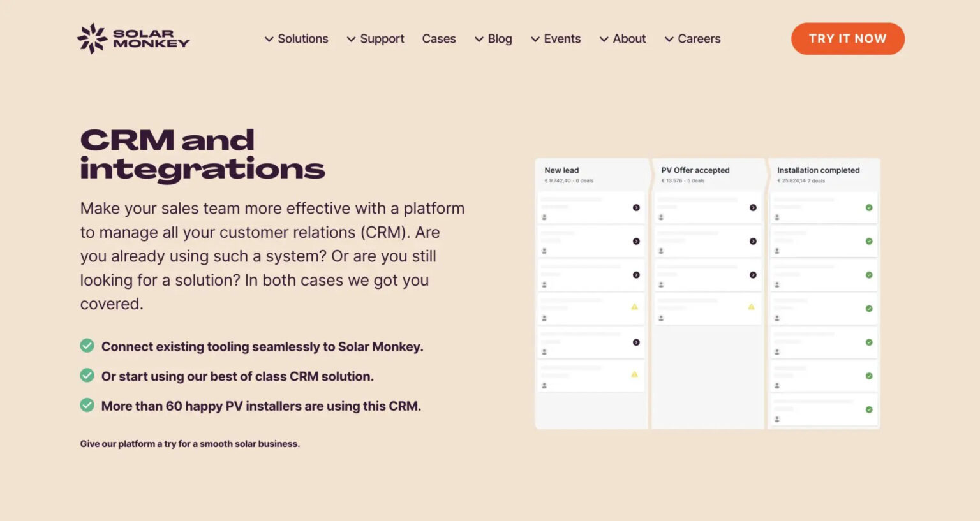Click the check beside Connect existing tooling bullet
Screen dimensions: 980x521
point(87,345)
